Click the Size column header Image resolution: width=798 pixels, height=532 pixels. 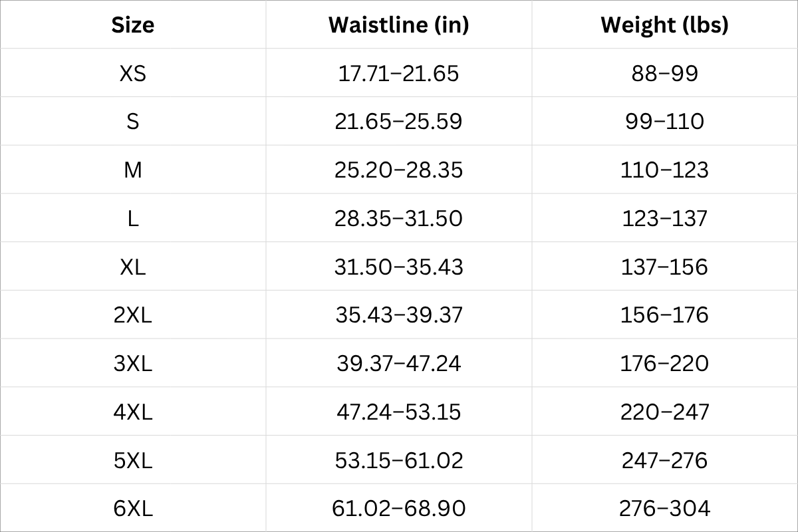133,25
